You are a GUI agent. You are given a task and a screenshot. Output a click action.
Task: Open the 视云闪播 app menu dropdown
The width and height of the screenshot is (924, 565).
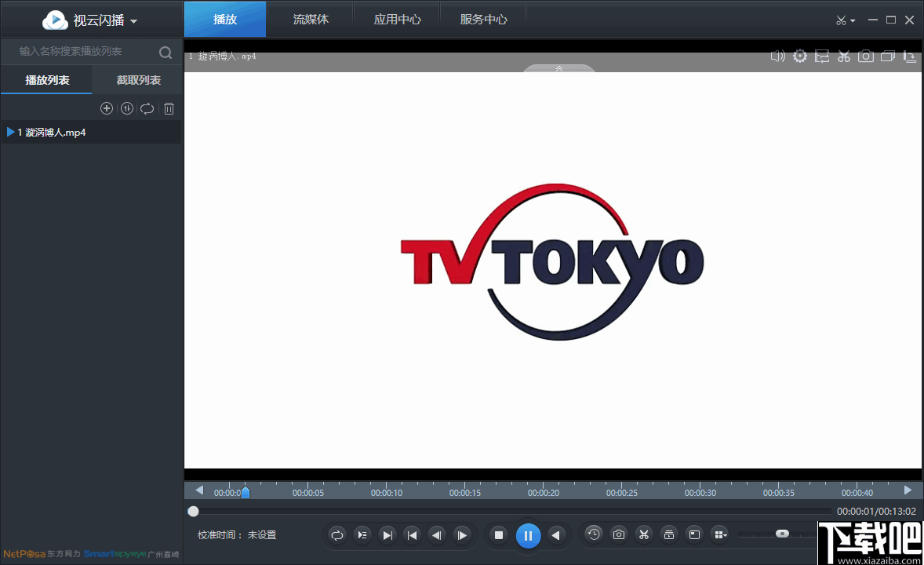click(x=134, y=21)
